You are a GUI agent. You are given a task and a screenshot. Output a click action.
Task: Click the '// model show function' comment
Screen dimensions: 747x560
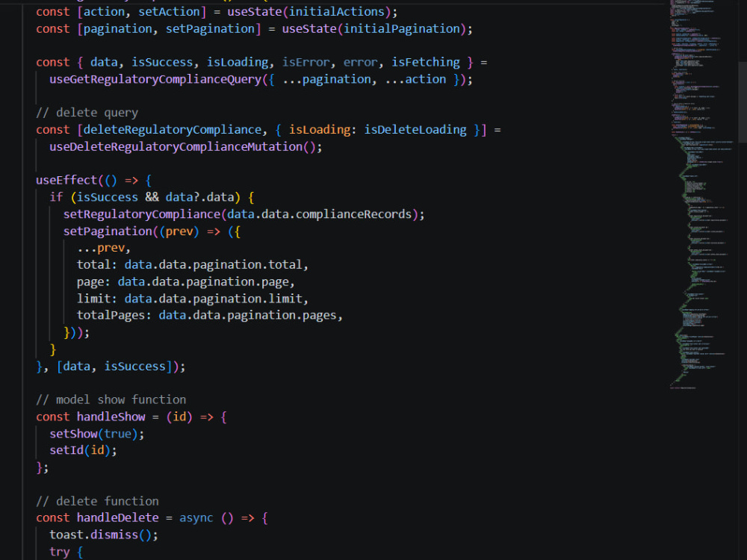[111, 400]
